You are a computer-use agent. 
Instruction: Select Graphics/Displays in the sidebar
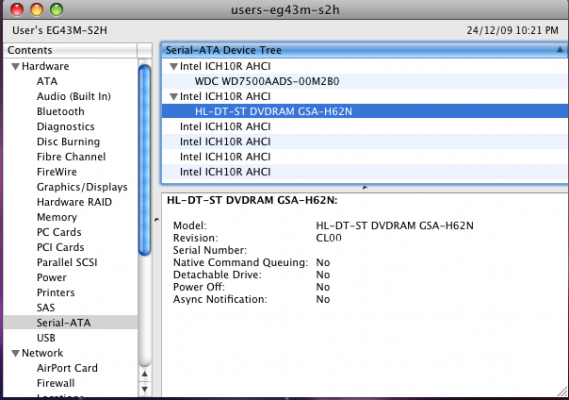(x=82, y=187)
